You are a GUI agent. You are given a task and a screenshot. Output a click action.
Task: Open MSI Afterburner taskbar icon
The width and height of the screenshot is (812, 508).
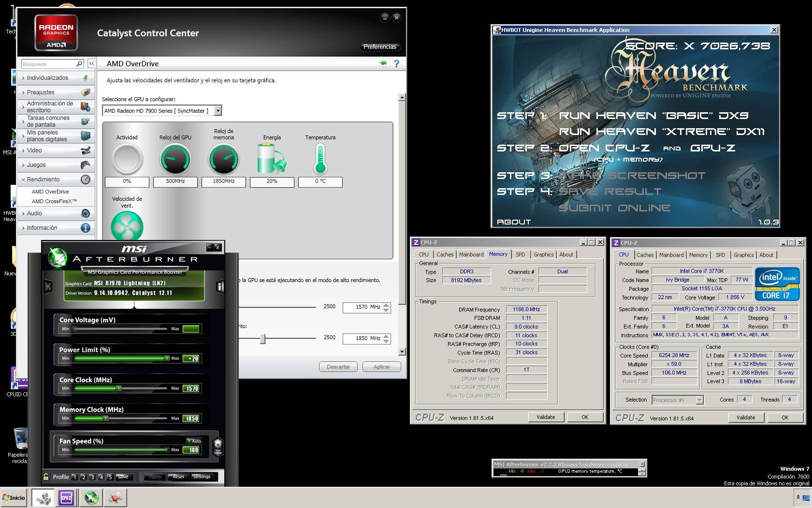[91, 497]
